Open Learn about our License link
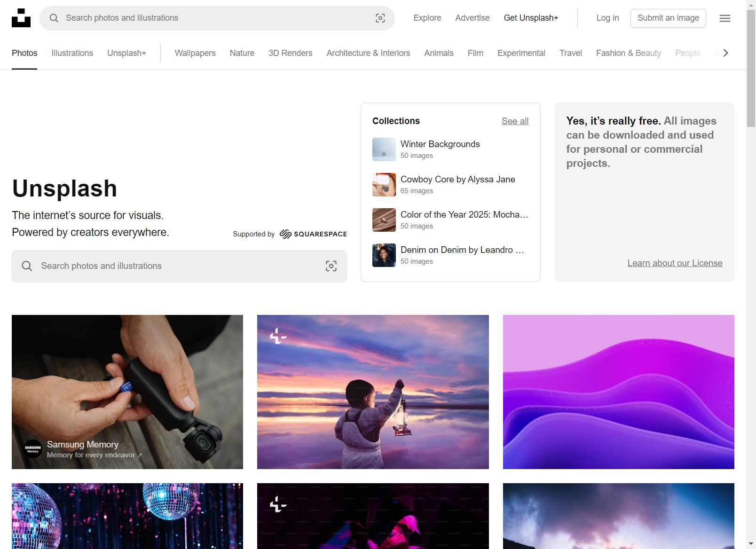This screenshot has height=549, width=756. (675, 263)
